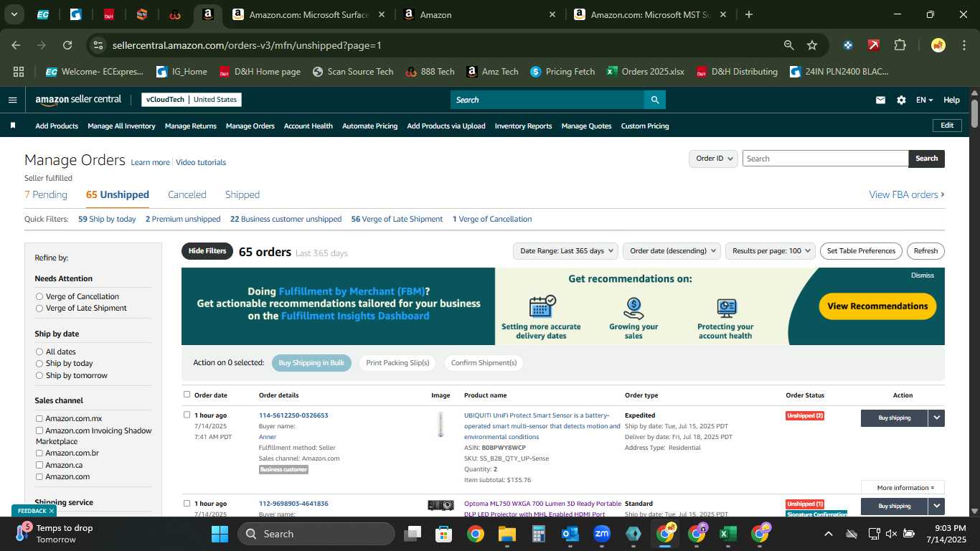Switch to the Canceled orders tab
Screen dimensions: 980x551
(187, 194)
